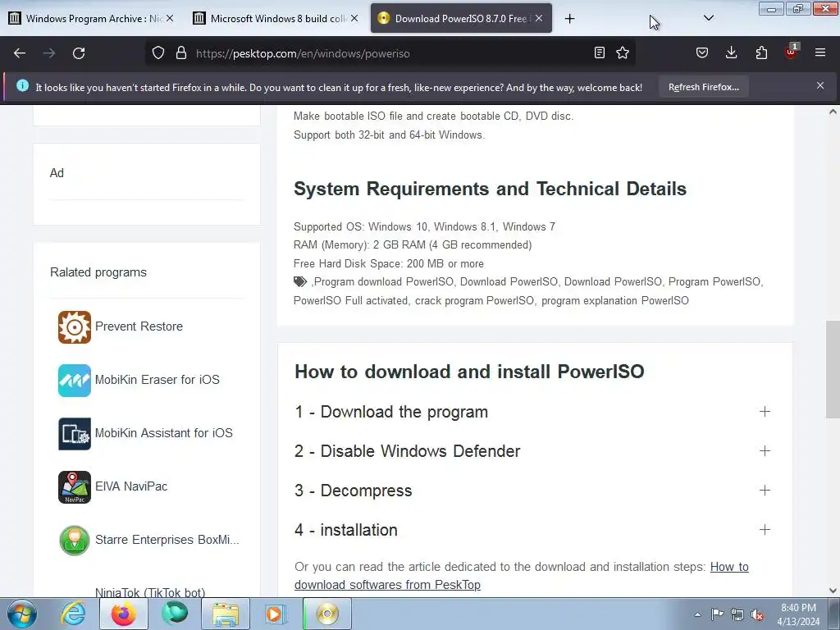
Task: Open the Windows Start menu
Action: pyautogui.click(x=22, y=614)
